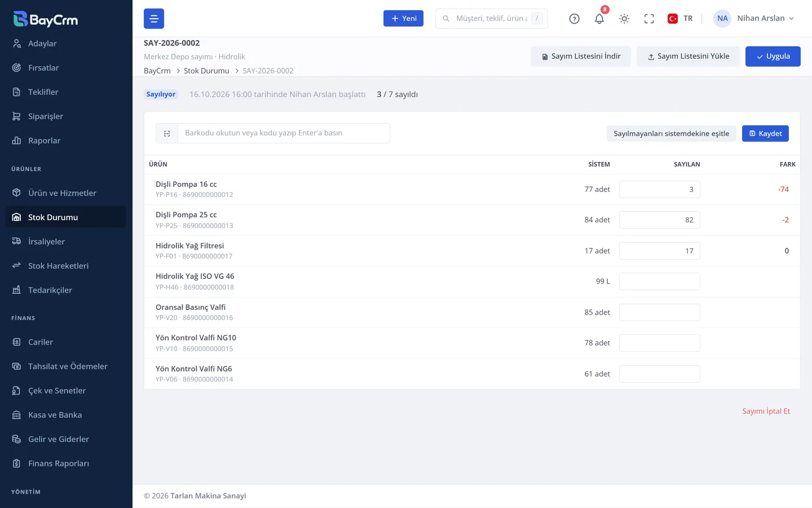Navigate to the Stok Durumu breadcrumb link

(206, 71)
